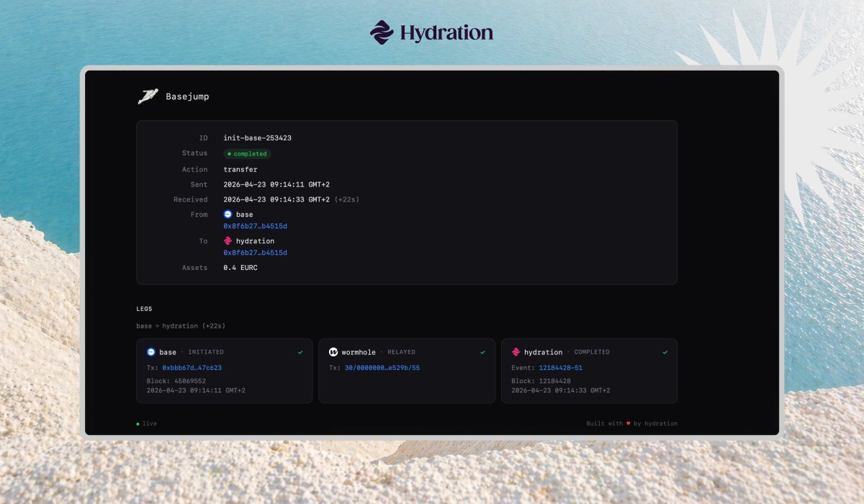
Task: Click the Basejump skydiver logo icon
Action: (x=148, y=96)
